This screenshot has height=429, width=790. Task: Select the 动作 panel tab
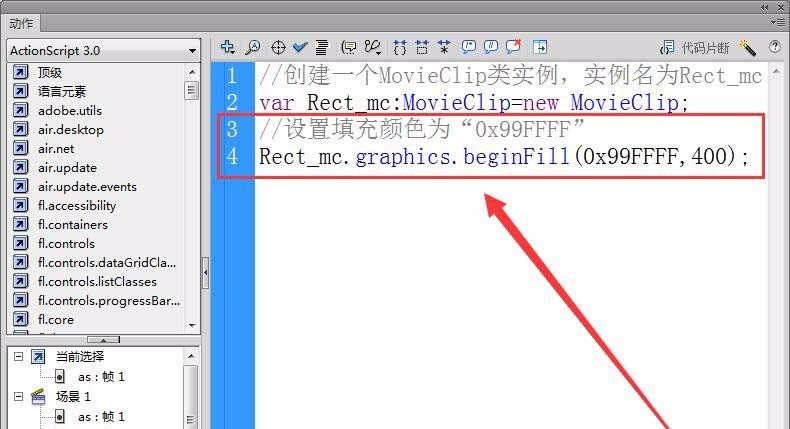[21, 24]
